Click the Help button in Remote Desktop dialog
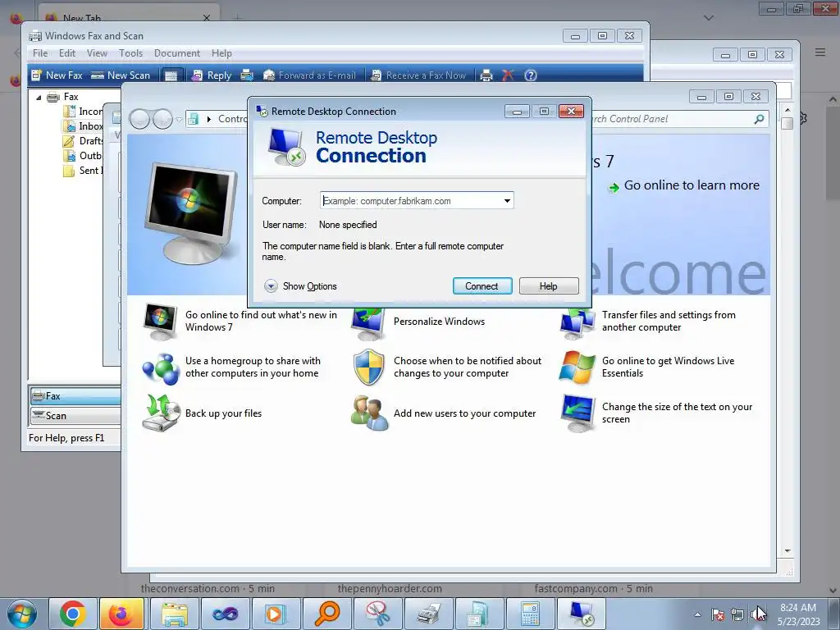Screen dimensions: 840x630 point(549,286)
